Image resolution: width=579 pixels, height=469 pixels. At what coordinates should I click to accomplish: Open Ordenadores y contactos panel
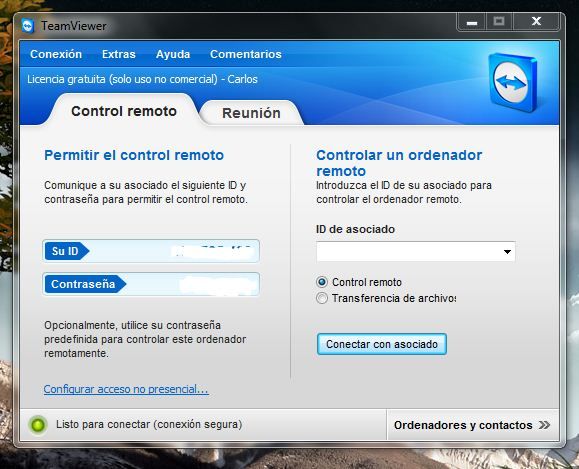coord(472,425)
